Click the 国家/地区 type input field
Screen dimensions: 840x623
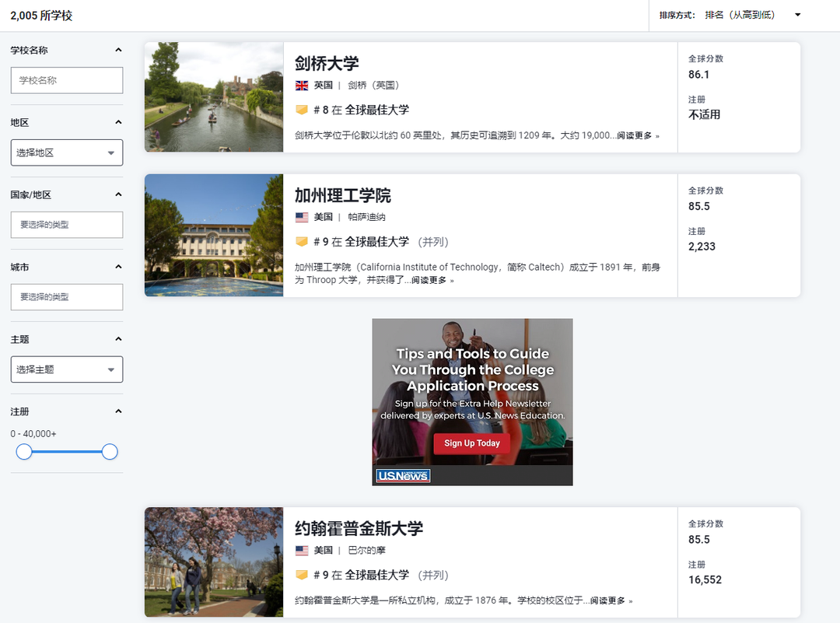coord(67,225)
